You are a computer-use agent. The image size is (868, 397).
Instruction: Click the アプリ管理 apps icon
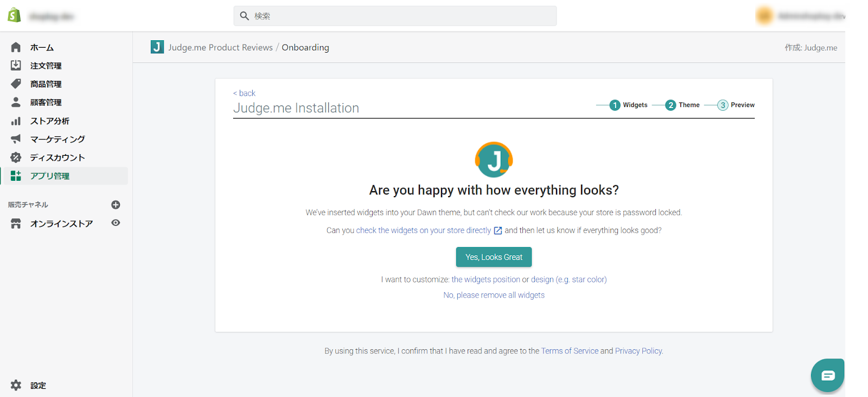click(16, 175)
